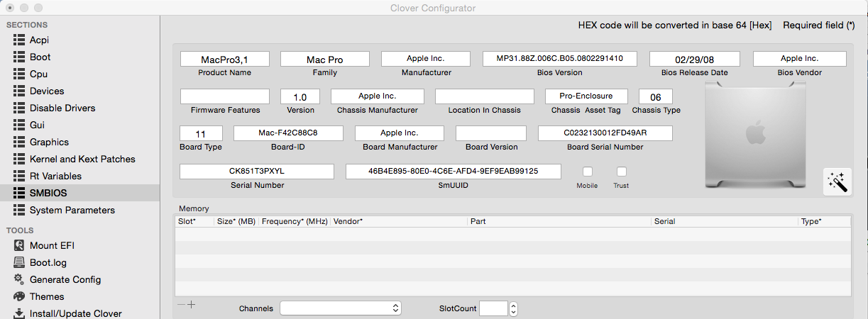Click the Chassis Type field 06
The image size is (868, 319).
(x=656, y=96)
